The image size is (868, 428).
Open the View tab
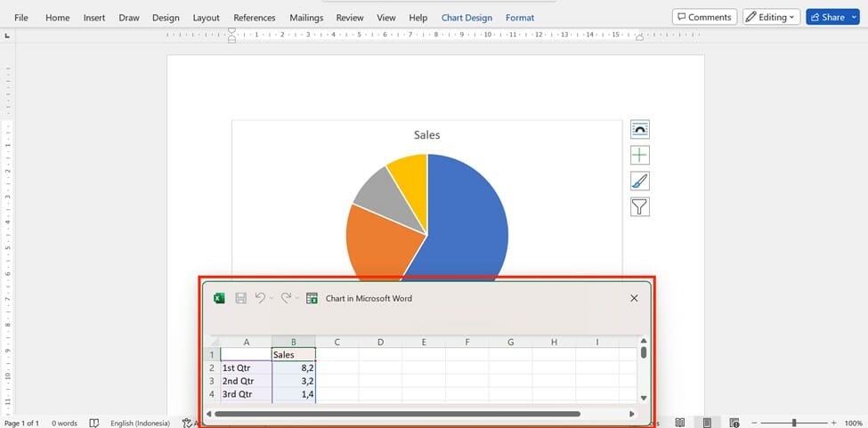[386, 18]
